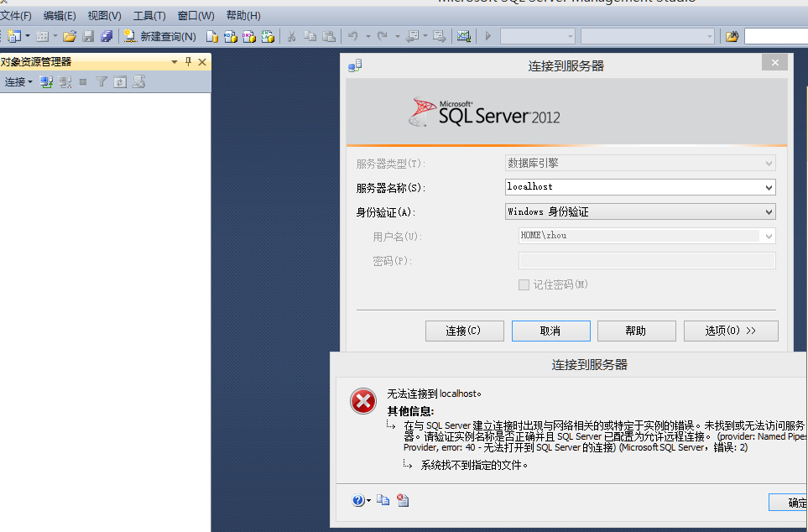Open the 服务器名称 dropdown list
The height and width of the screenshot is (532, 808).
click(769, 187)
